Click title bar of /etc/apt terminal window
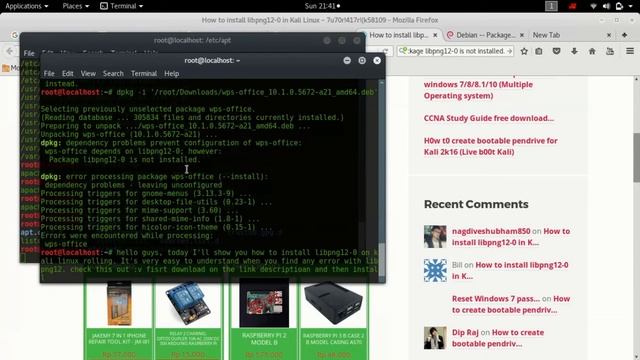 click(x=192, y=40)
